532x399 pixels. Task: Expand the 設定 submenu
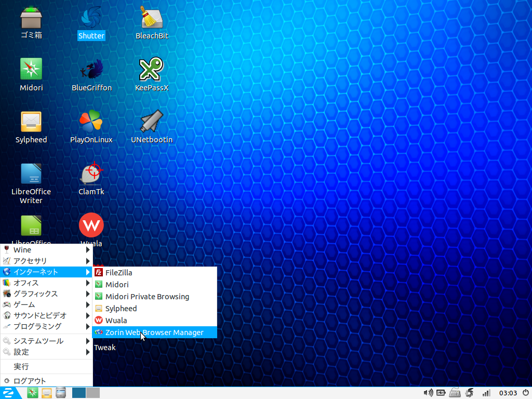click(x=46, y=352)
